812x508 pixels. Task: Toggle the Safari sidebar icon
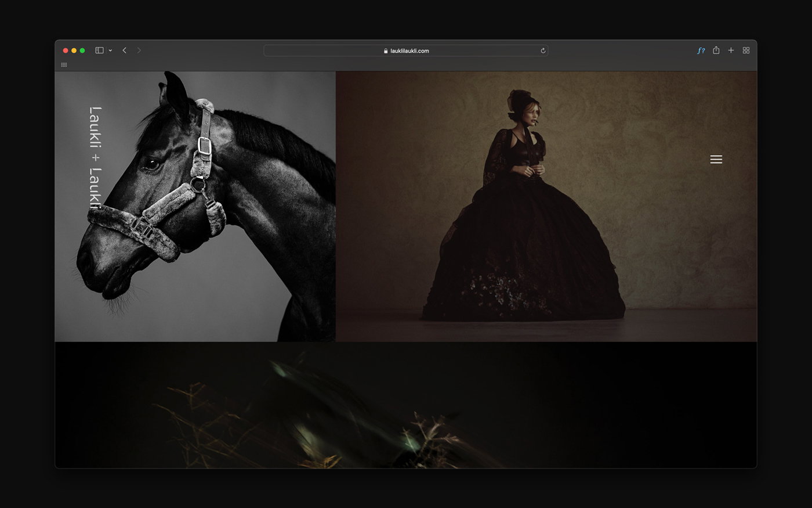click(99, 51)
